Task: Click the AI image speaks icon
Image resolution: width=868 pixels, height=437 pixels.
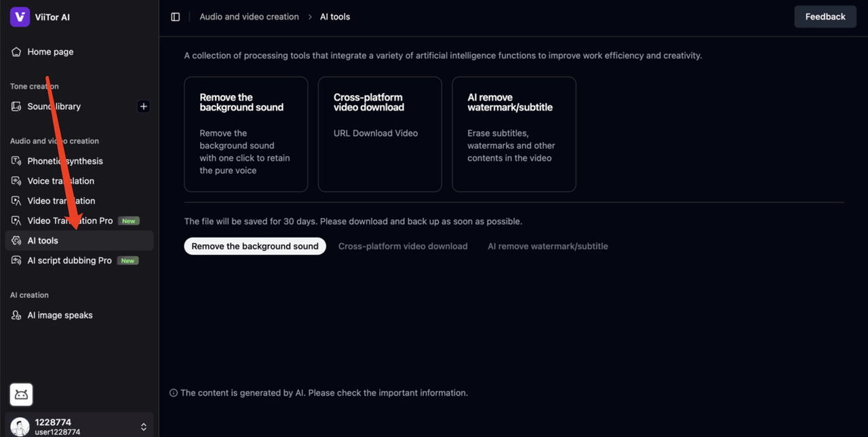Action: (16, 316)
